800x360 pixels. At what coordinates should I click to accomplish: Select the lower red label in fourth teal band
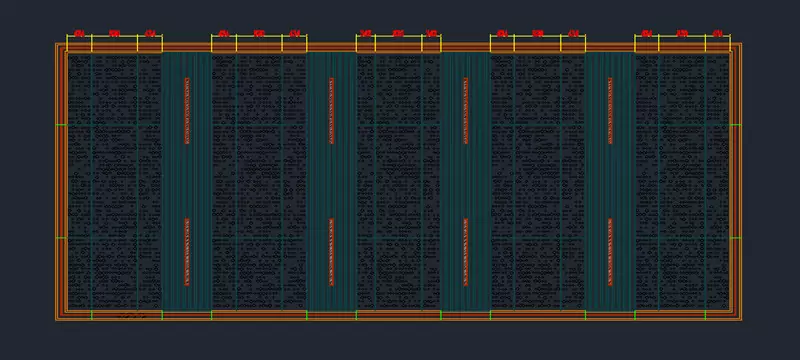click(x=610, y=252)
